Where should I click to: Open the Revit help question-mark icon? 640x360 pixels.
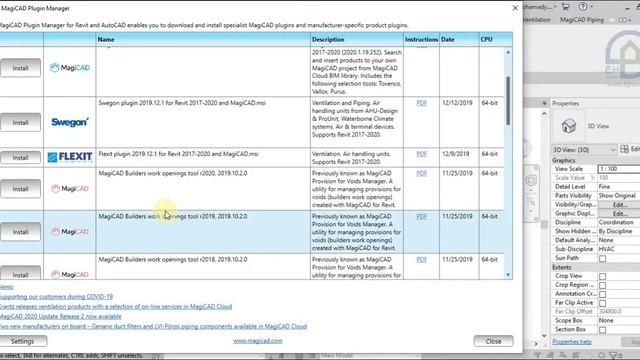coord(583,7)
